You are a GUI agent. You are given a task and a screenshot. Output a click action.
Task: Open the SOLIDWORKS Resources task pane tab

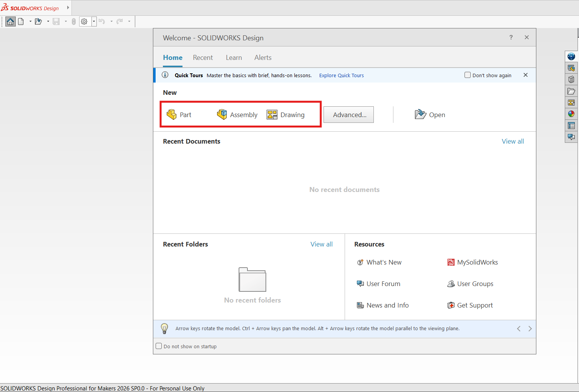point(571,68)
